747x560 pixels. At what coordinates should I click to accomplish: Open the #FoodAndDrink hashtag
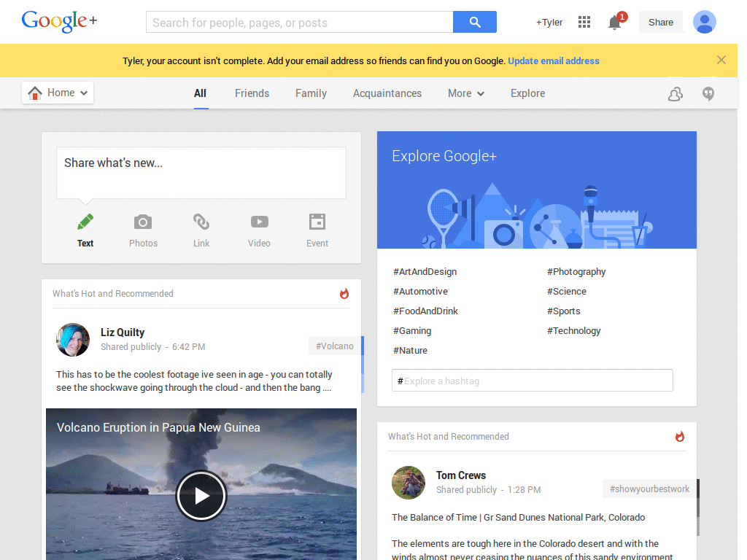(x=425, y=311)
